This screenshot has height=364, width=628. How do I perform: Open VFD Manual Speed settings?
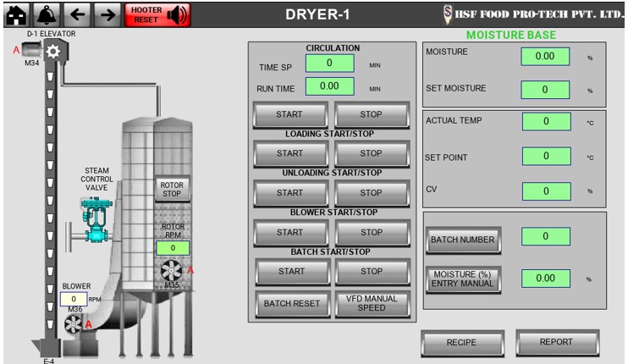[x=371, y=303]
